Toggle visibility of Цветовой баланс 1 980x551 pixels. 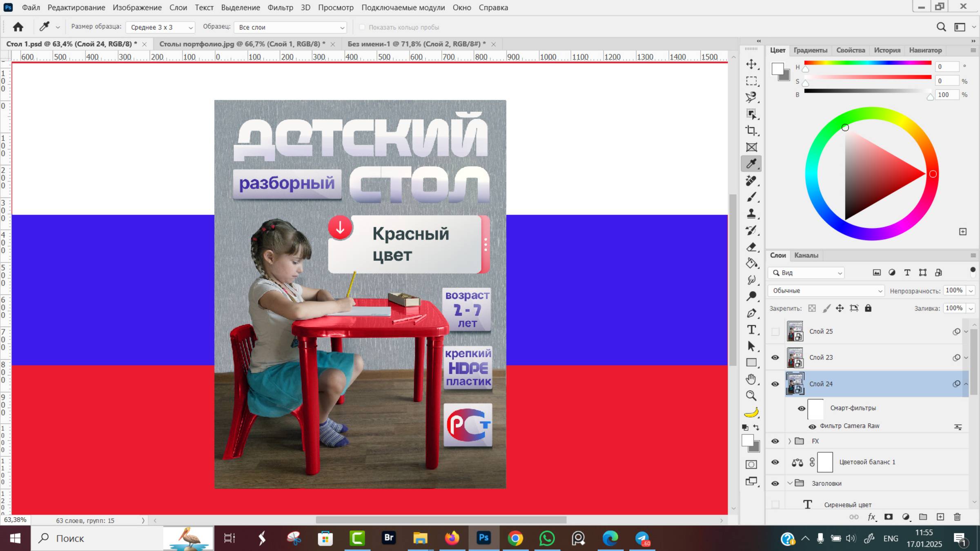775,462
